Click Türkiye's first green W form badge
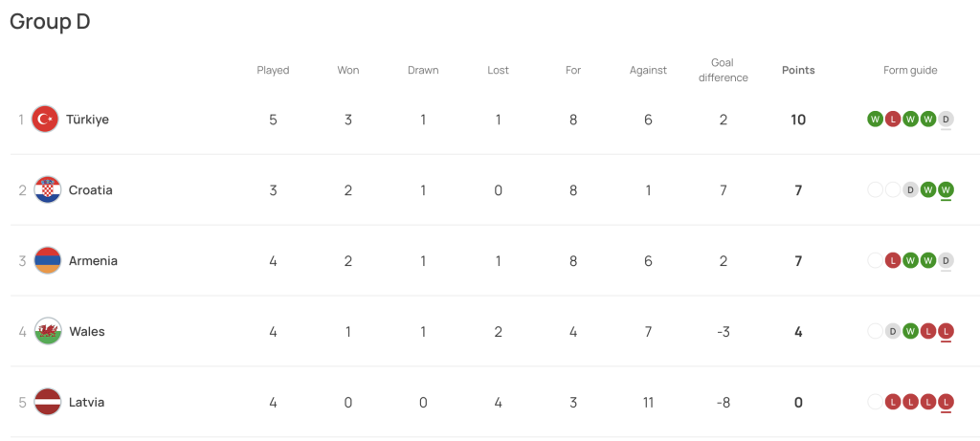 (875, 120)
